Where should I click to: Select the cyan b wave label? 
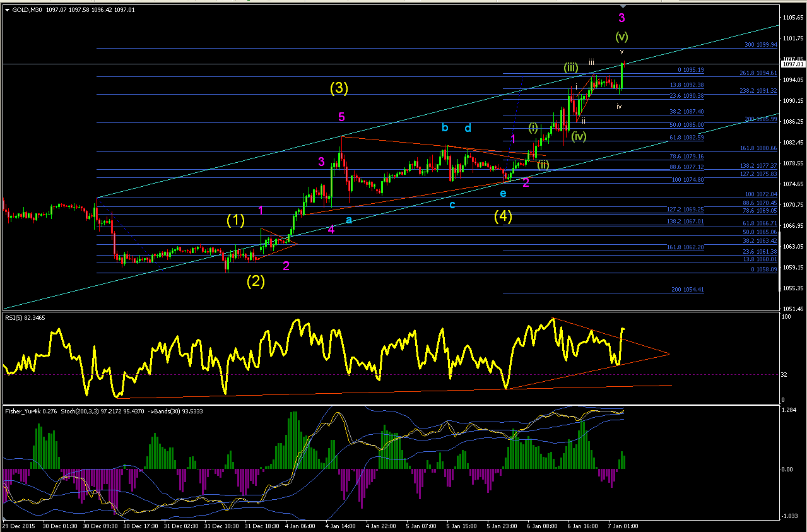445,127
